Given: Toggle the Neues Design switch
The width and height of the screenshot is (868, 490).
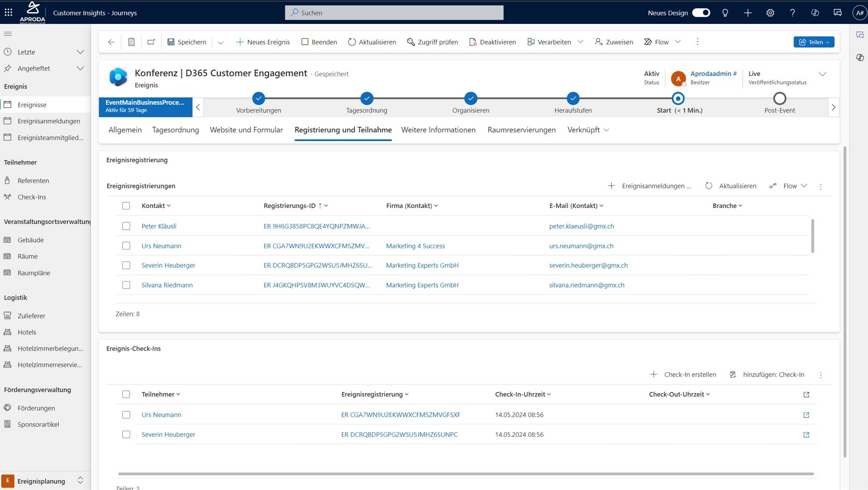Looking at the screenshot, I should (x=701, y=12).
